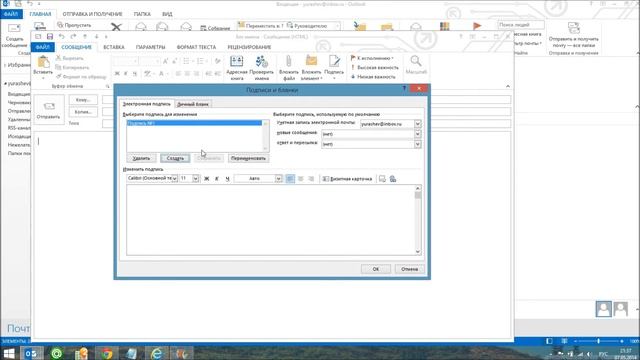Open the ПАРАМЕТРЫ tab in message window
This screenshot has height=360, width=640.
tap(151, 47)
